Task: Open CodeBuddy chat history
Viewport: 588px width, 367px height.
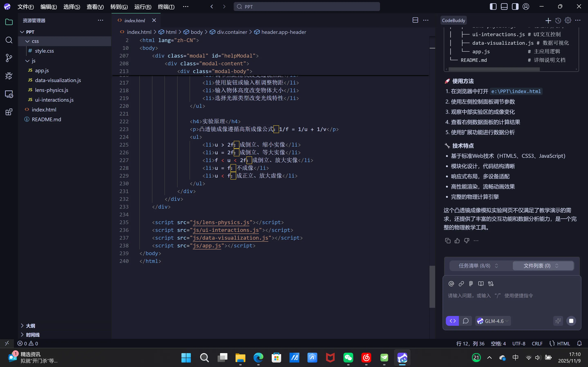Action: pyautogui.click(x=558, y=20)
